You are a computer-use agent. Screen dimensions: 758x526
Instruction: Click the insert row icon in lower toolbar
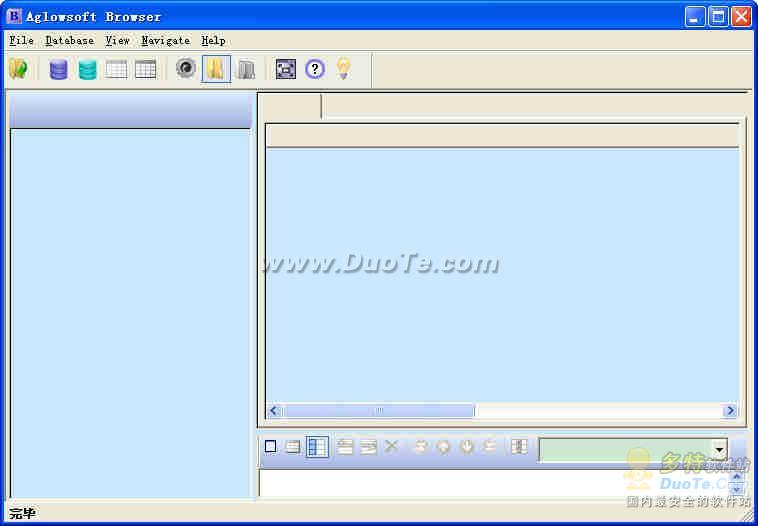click(345, 447)
